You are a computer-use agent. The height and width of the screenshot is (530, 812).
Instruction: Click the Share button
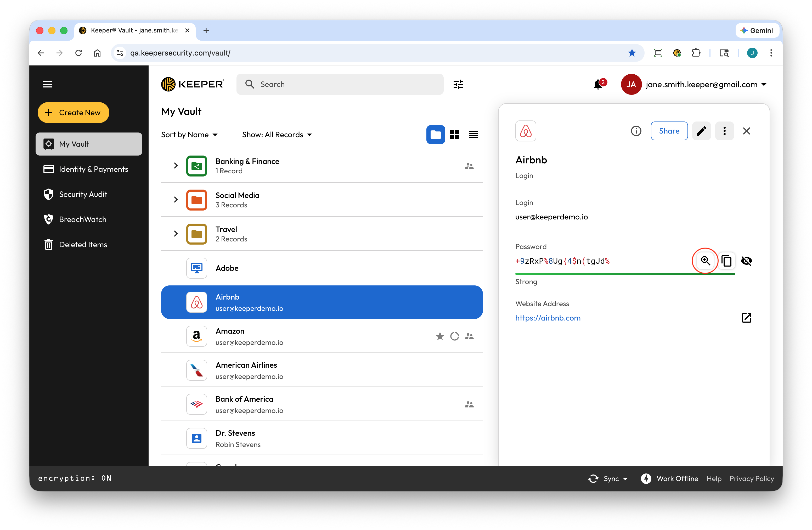pos(669,131)
